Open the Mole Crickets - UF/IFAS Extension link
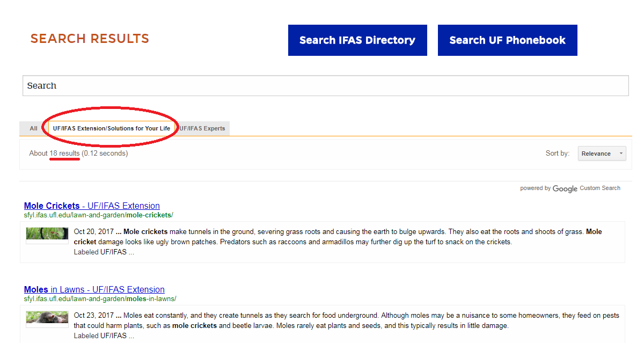 coord(92,206)
